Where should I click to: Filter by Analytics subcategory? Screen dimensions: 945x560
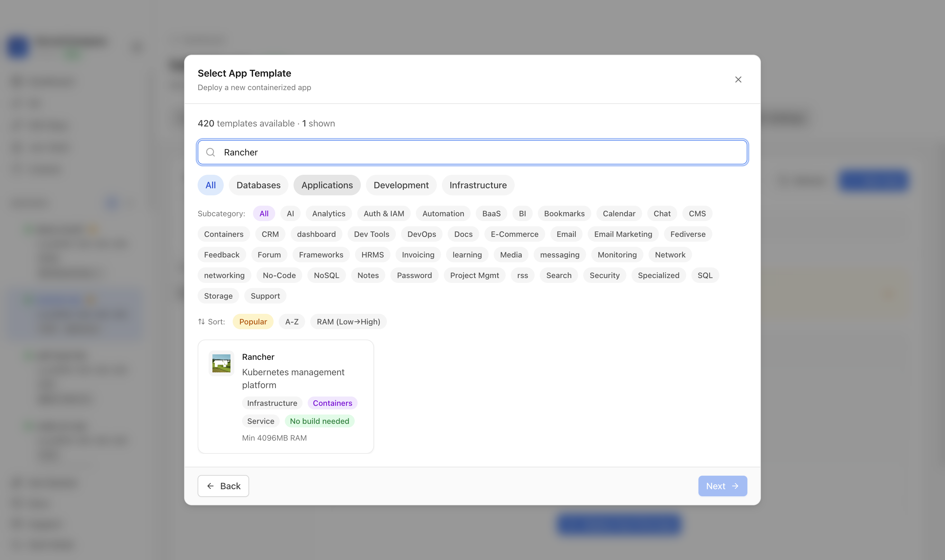329,214
